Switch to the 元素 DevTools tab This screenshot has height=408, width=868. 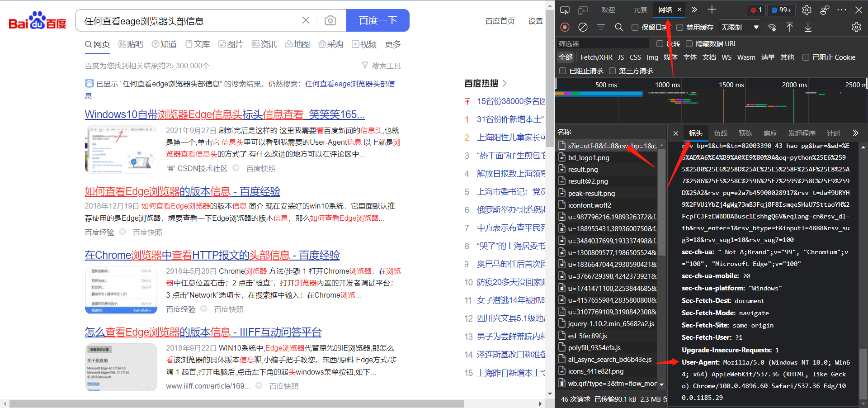coord(640,10)
